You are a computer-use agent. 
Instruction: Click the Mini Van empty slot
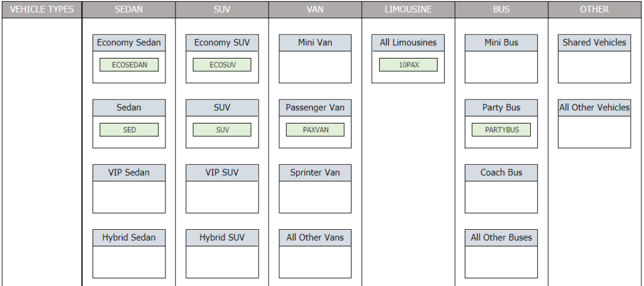(315, 67)
